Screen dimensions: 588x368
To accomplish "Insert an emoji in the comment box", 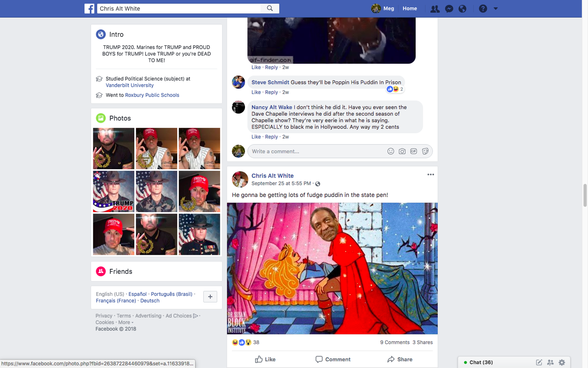I will pos(390,151).
